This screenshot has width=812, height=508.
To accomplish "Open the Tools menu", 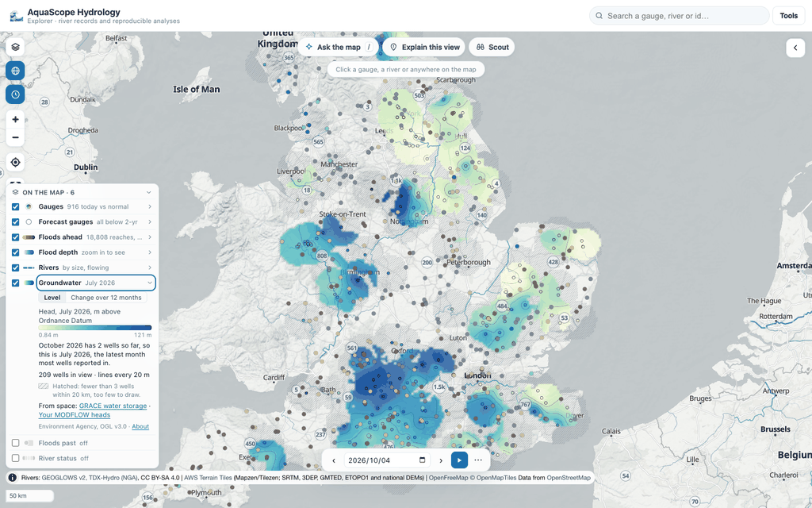I will point(789,16).
